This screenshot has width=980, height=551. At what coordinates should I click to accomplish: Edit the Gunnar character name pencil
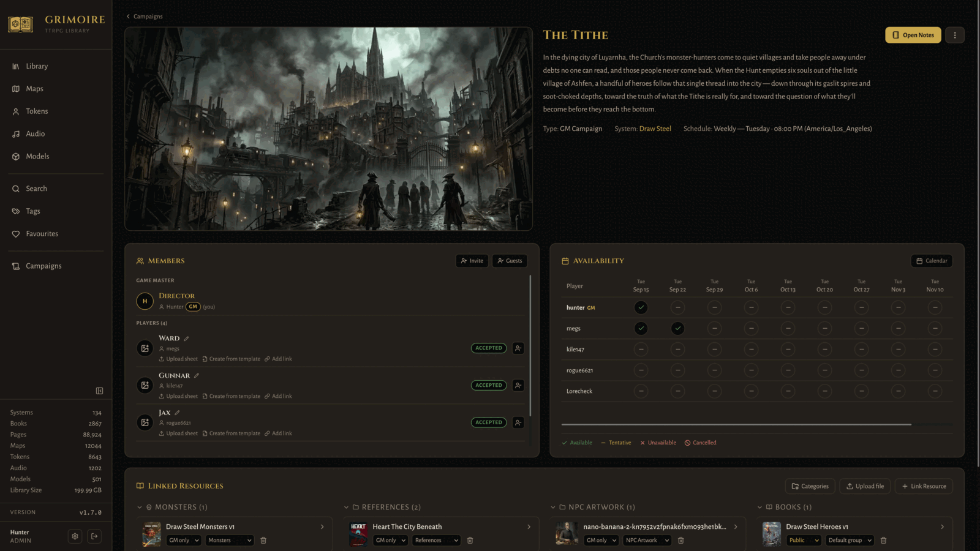(197, 376)
